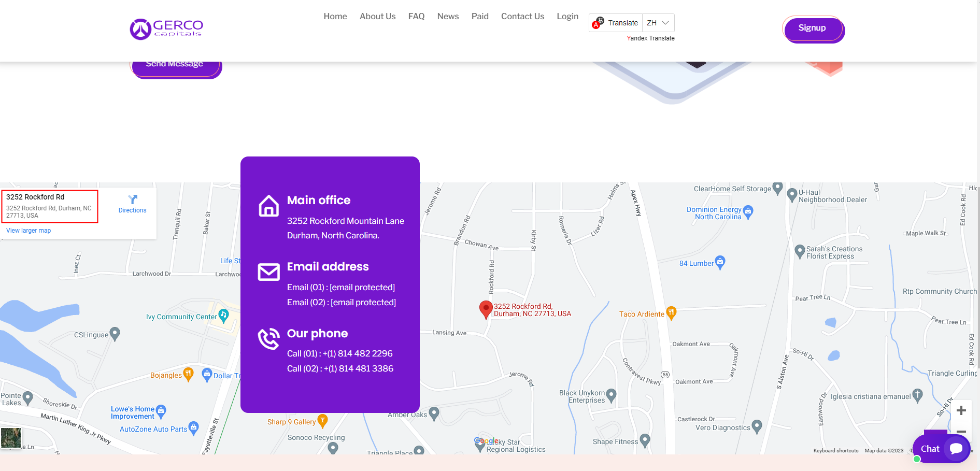
Task: Select the Vero Diagnostics marker
Action: pyautogui.click(x=757, y=426)
